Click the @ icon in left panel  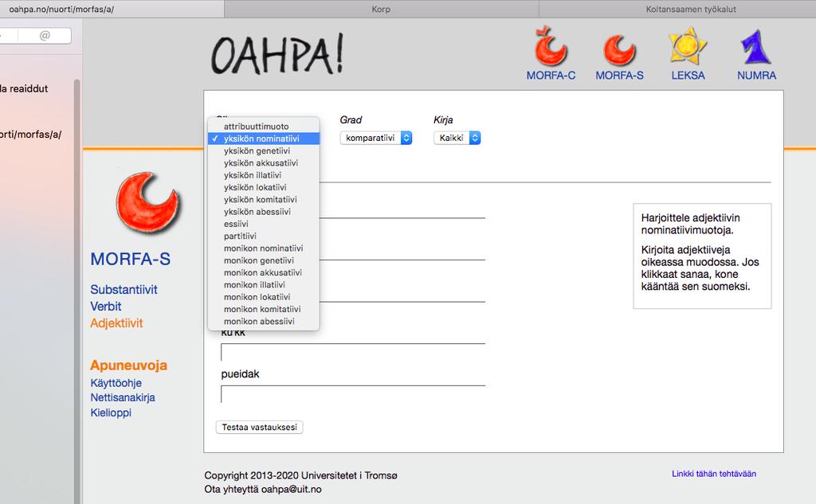[x=45, y=35]
